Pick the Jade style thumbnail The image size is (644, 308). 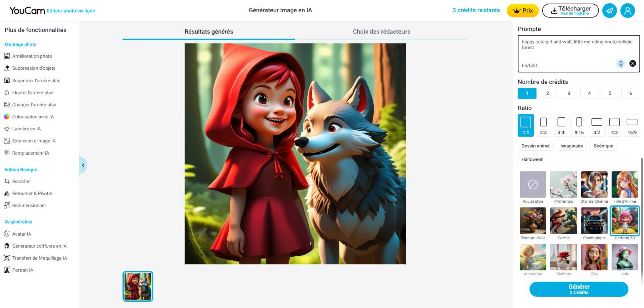tap(625, 257)
